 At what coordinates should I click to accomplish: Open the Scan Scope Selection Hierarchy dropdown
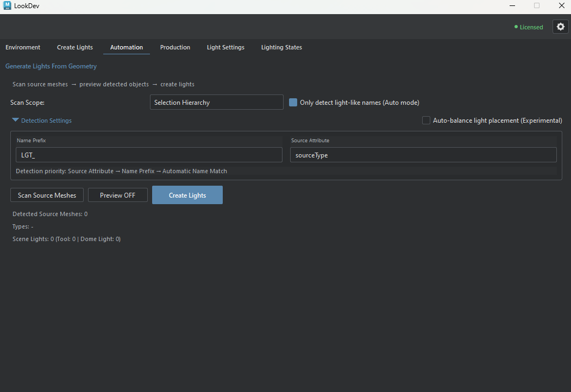pos(217,102)
